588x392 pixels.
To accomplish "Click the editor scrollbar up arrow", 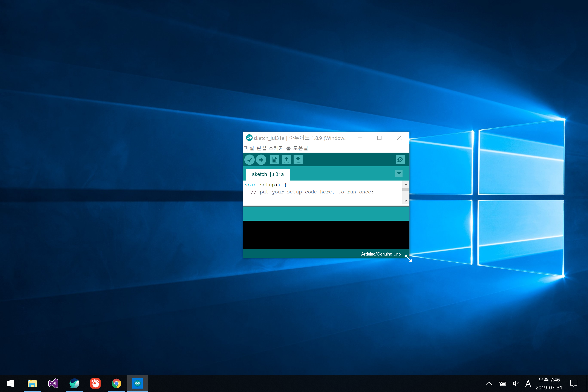I will click(406, 184).
